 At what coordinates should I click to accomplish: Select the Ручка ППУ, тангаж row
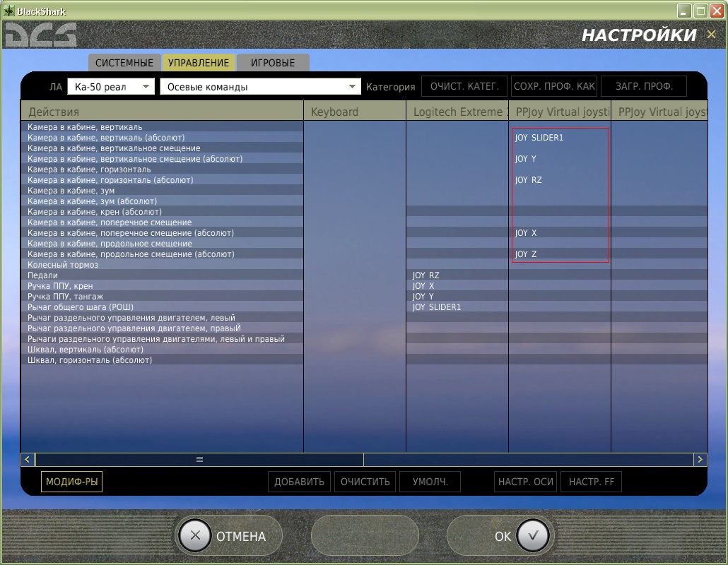[x=162, y=297]
